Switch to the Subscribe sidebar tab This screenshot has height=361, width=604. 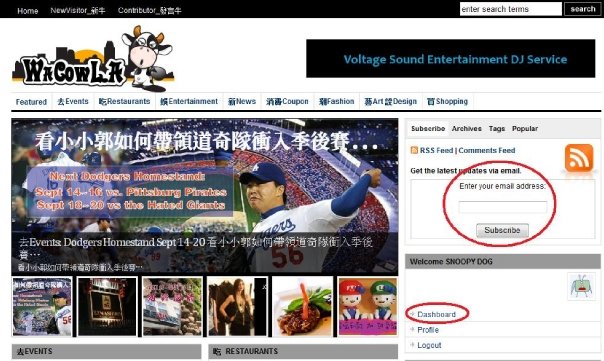(x=428, y=129)
